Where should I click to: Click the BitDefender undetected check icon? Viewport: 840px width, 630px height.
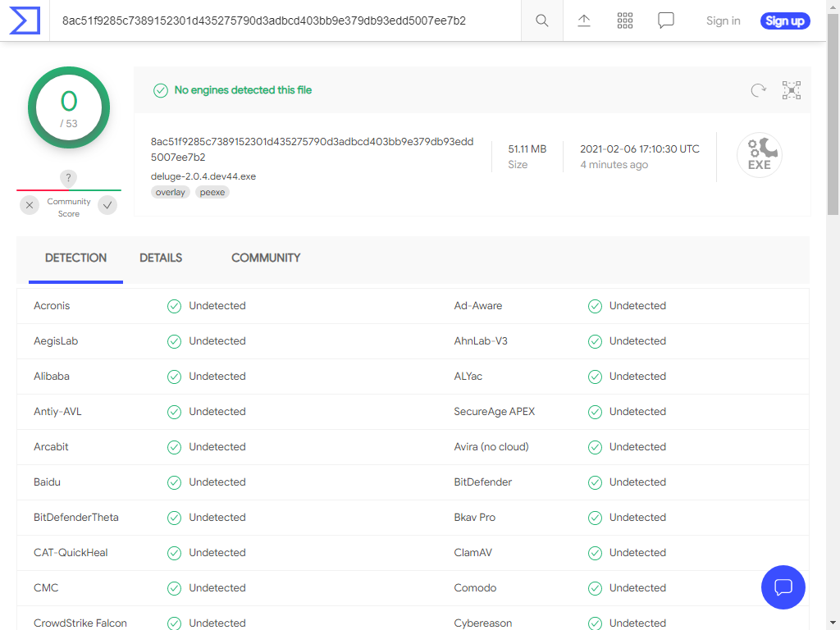pos(595,482)
